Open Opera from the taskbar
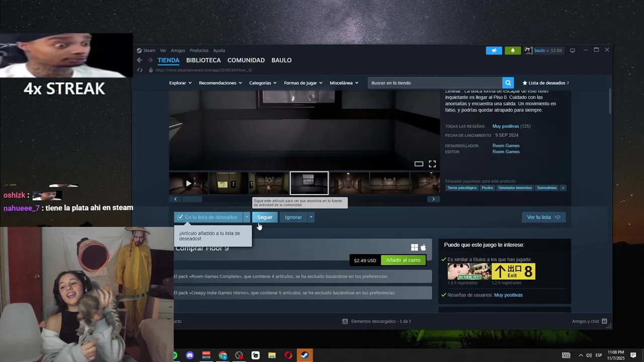644x362 pixels. tap(288, 355)
